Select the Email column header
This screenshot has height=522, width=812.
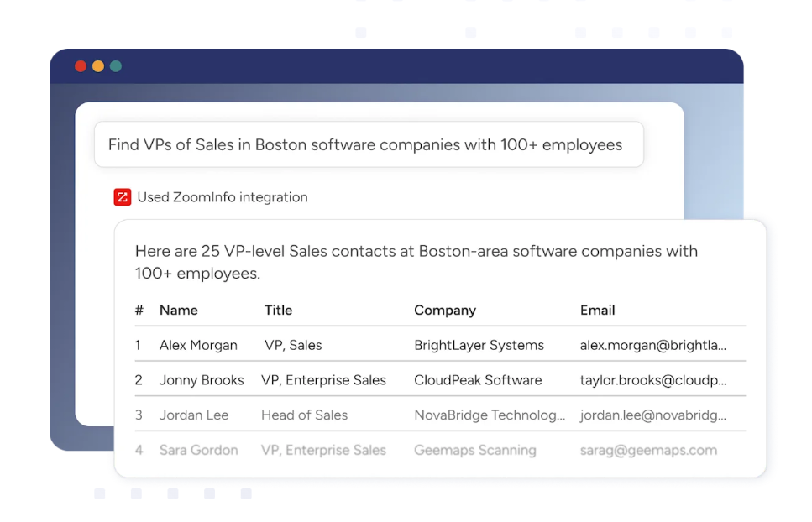click(x=597, y=310)
